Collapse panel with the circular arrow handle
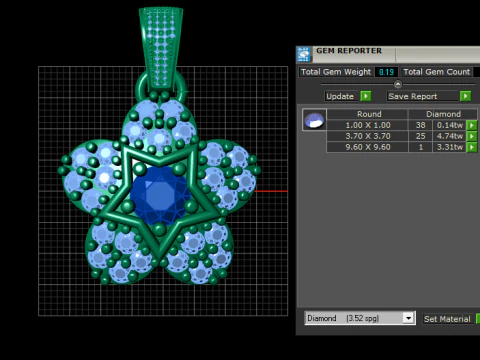480x360 pixels. (x=398, y=84)
